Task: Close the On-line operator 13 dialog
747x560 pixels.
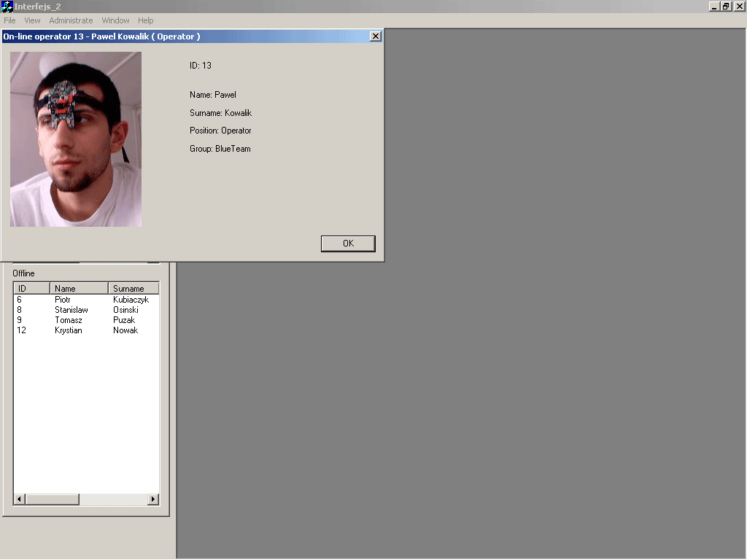Action: click(376, 36)
